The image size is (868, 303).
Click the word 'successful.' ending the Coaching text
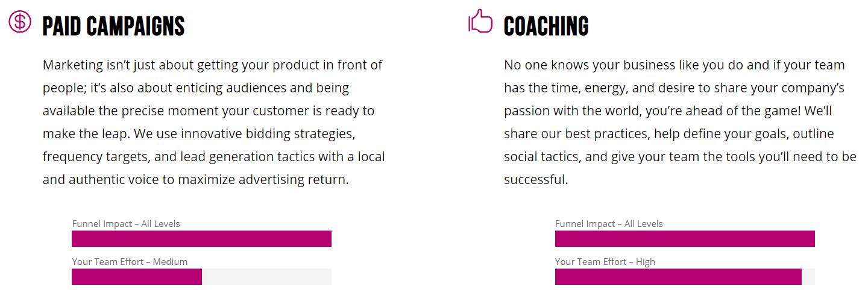tap(536, 180)
